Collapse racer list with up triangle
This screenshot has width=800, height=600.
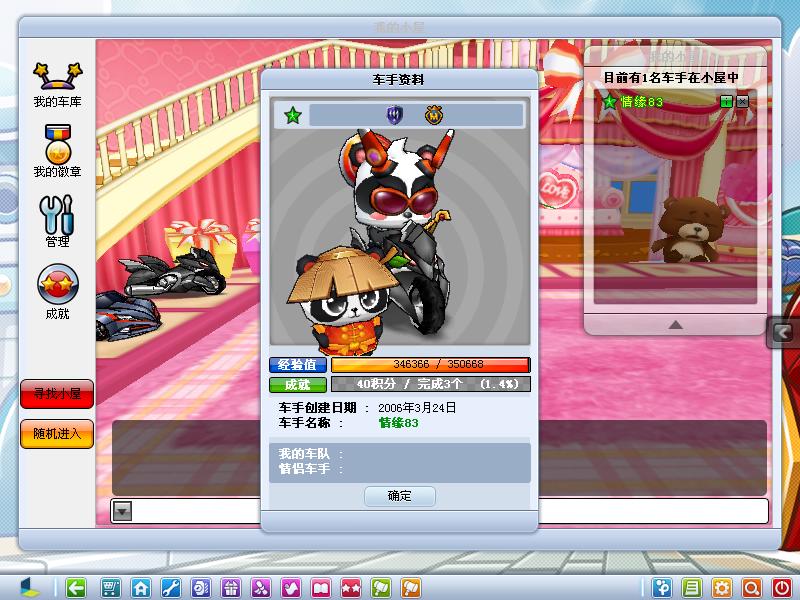(675, 324)
